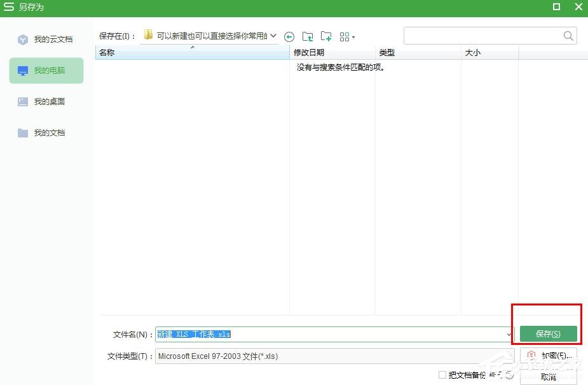Open the 文件名 history dropdown arrow

tap(508, 334)
